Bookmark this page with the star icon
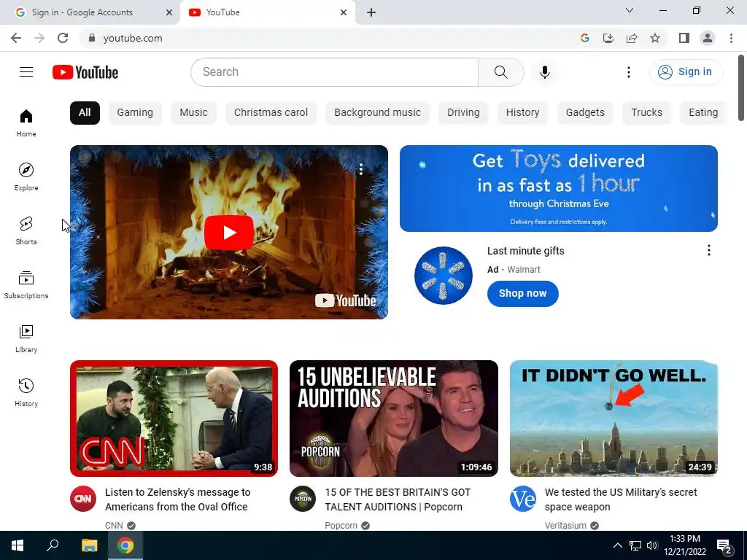Image resolution: width=747 pixels, height=560 pixels. point(655,38)
